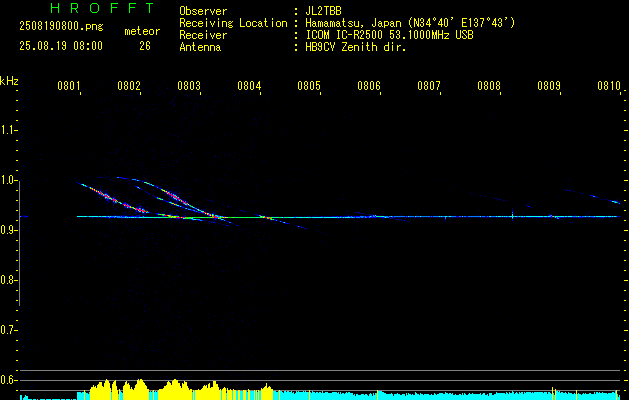Screen dimensions: 629x400
Task: Click the HROFFT title text
Action: (102, 8)
